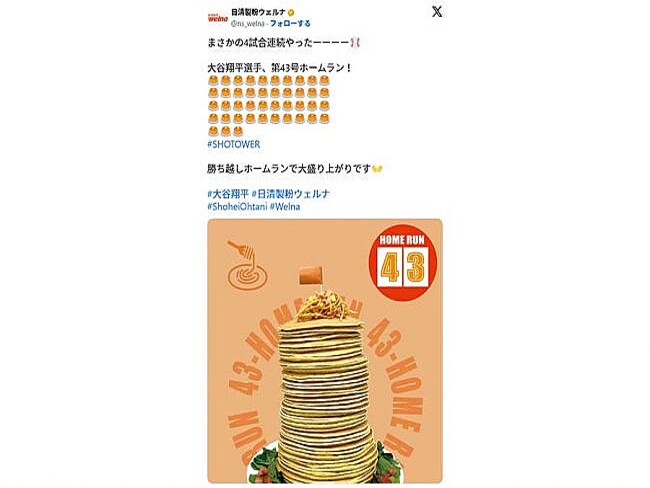650x488 pixels.
Task: Click the red HOME RUN 43 badge
Action: tap(403, 262)
